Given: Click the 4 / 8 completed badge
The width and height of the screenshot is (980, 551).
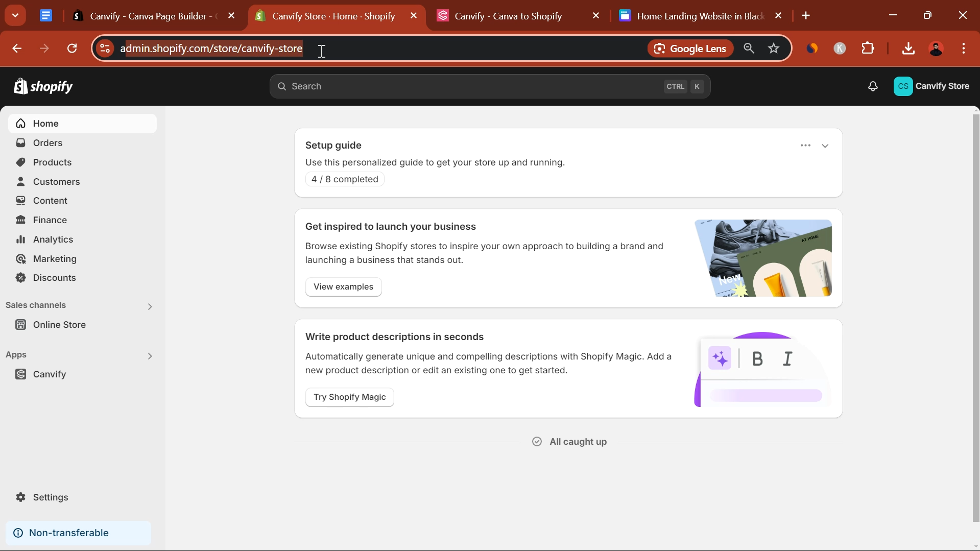Looking at the screenshot, I should pyautogui.click(x=345, y=179).
